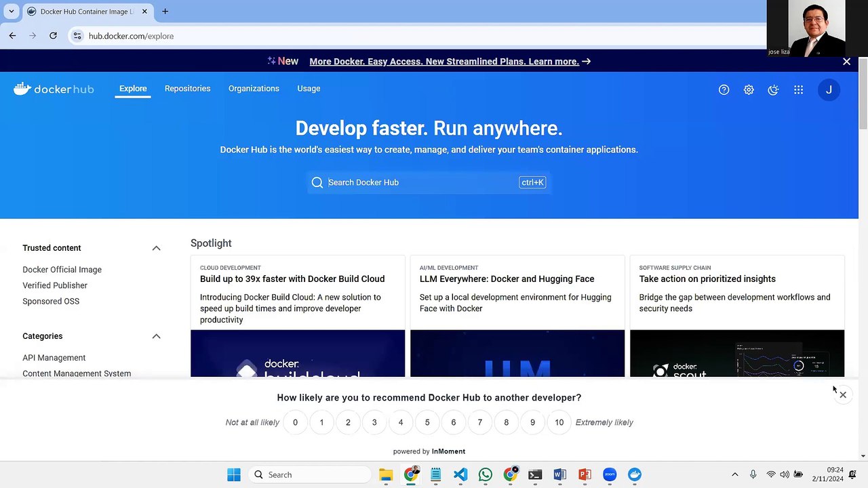The height and width of the screenshot is (488, 868).
Task: Filter by Verified Publisher
Action: pos(55,285)
